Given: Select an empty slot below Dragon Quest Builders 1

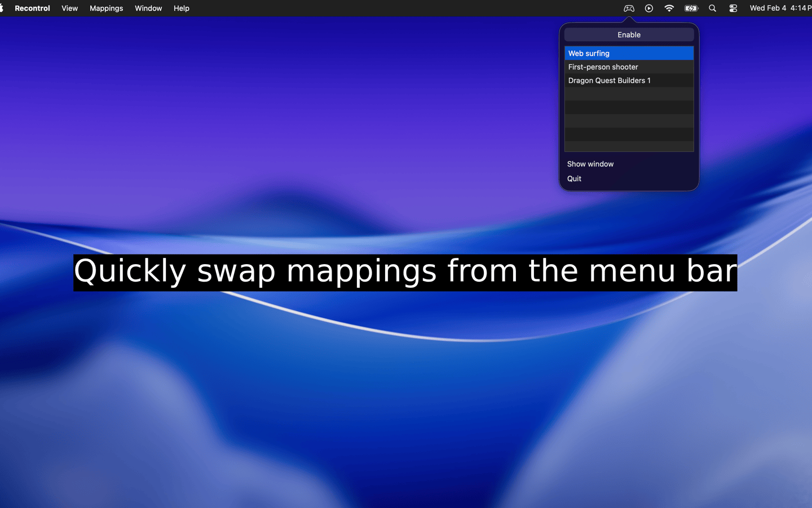Looking at the screenshot, I should coord(629,94).
